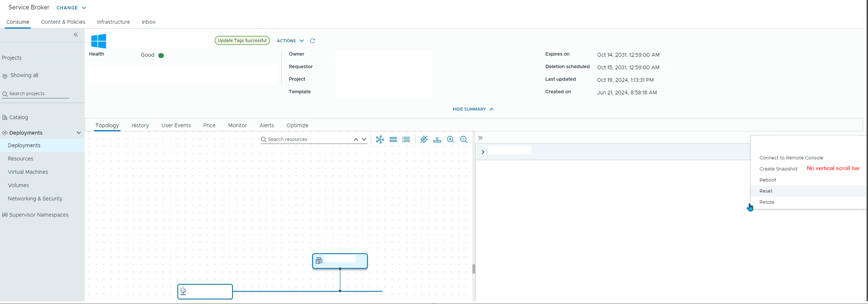This screenshot has height=304, width=868.
Task: Switch to list view icon
Action: (x=406, y=139)
